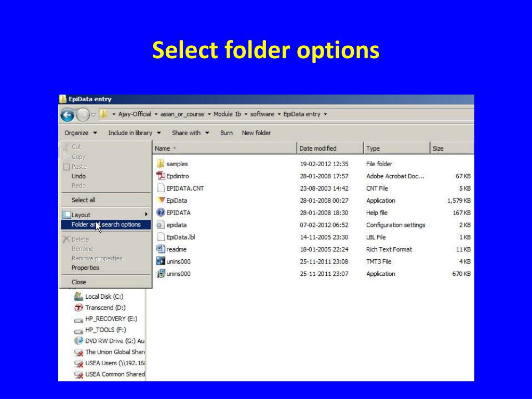This screenshot has width=532, height=399.
Task: Click the blue Back navigation arrow
Action: pos(68,115)
